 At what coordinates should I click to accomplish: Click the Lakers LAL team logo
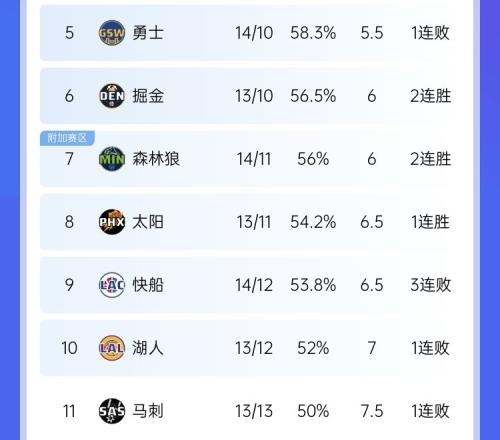pyautogui.click(x=112, y=348)
